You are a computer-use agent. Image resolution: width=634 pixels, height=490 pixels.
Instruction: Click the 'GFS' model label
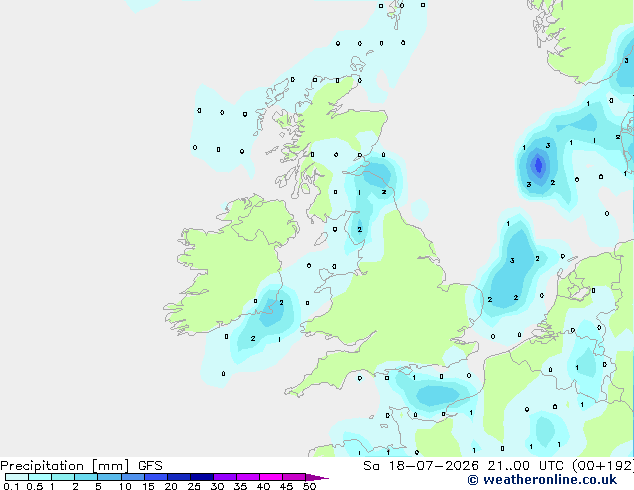(150, 466)
